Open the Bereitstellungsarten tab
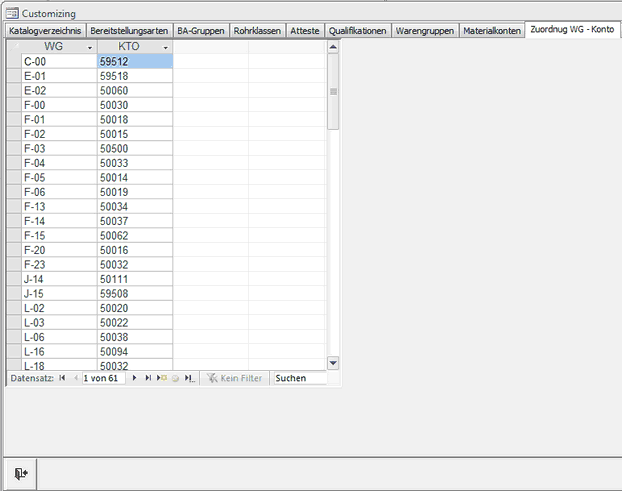Viewport: 622px width, 491px height. [x=129, y=31]
